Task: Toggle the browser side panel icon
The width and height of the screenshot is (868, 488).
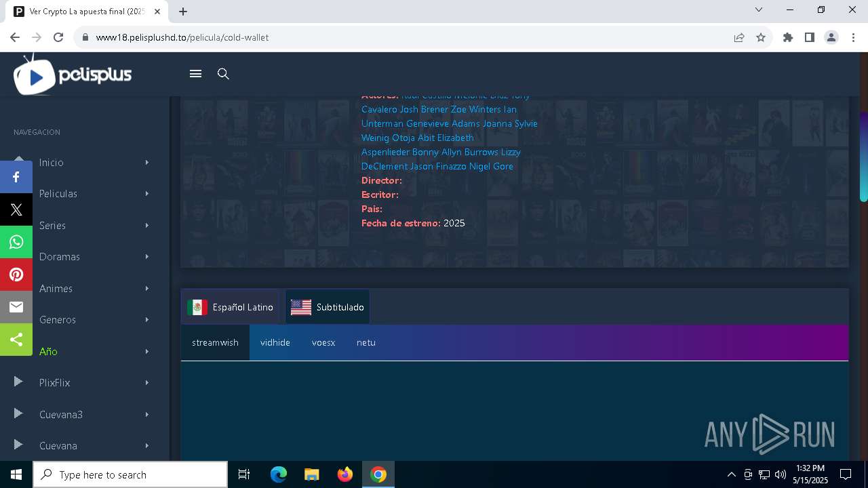Action: click(810, 37)
